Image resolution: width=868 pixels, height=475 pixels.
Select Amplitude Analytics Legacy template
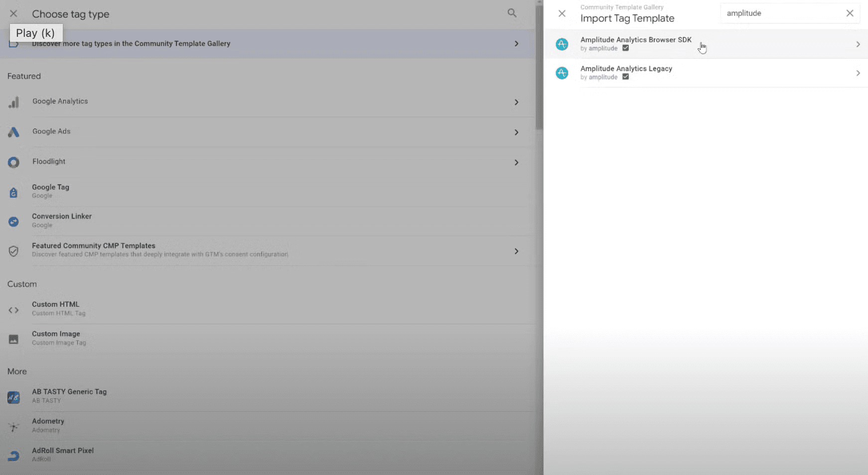706,73
